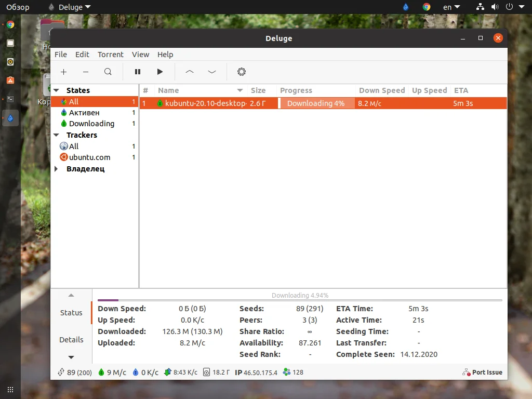
Task: Click the Deluge tray icon in top panel
Action: click(x=406, y=7)
